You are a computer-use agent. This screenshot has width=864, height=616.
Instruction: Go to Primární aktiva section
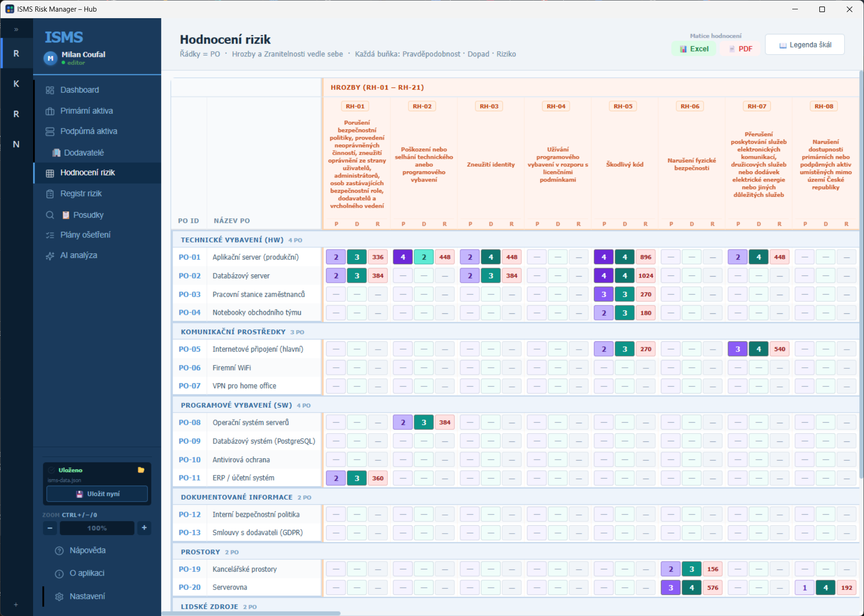point(97,111)
